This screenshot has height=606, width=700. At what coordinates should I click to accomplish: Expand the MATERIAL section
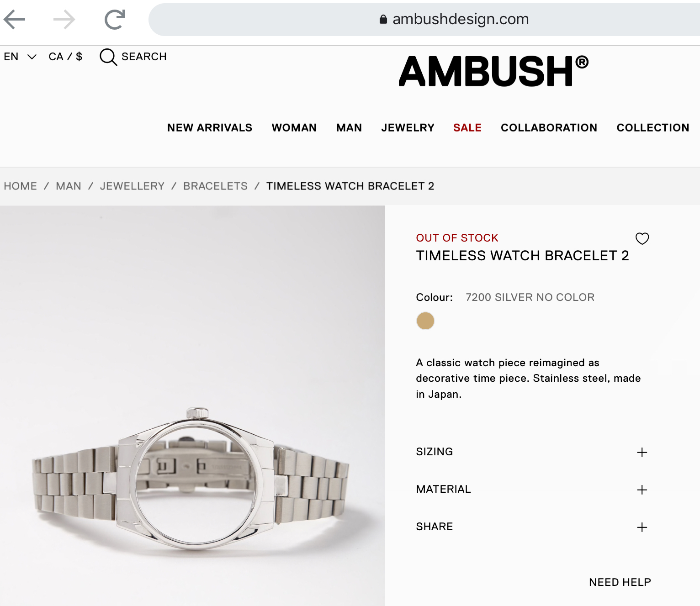[x=532, y=489]
